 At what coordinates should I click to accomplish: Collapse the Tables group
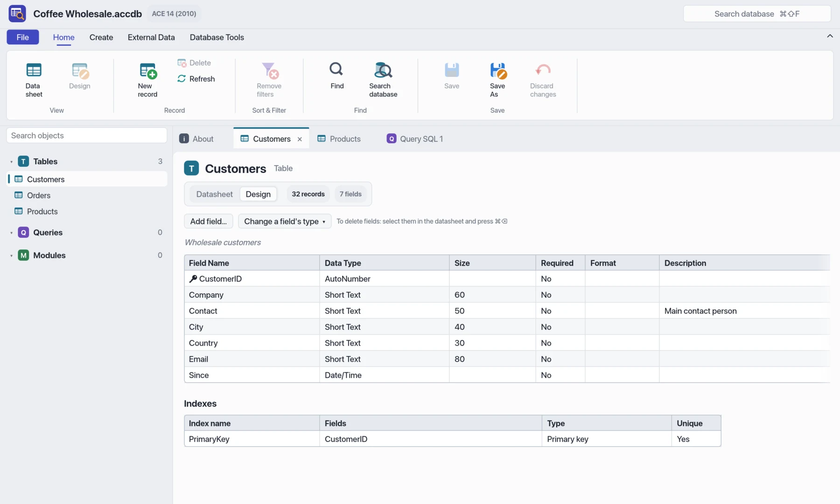click(x=11, y=161)
